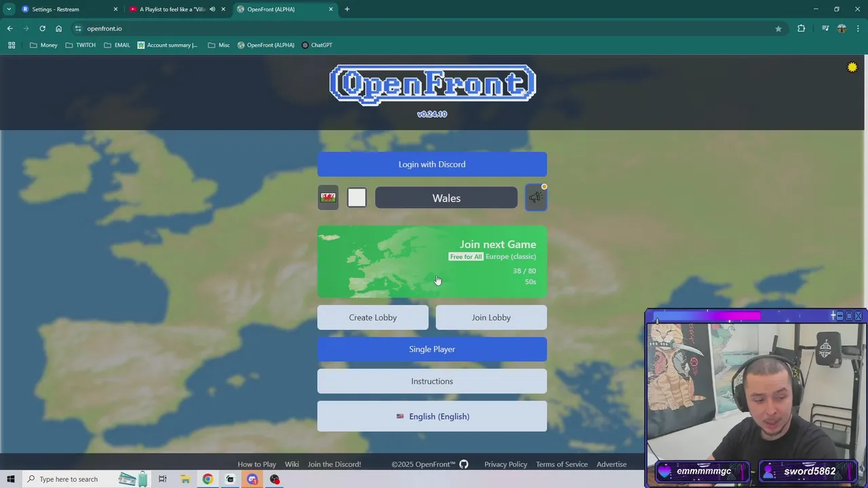Click the ©2025 OpenFront™ text
This screenshot has height=488, width=868.
pos(423,464)
